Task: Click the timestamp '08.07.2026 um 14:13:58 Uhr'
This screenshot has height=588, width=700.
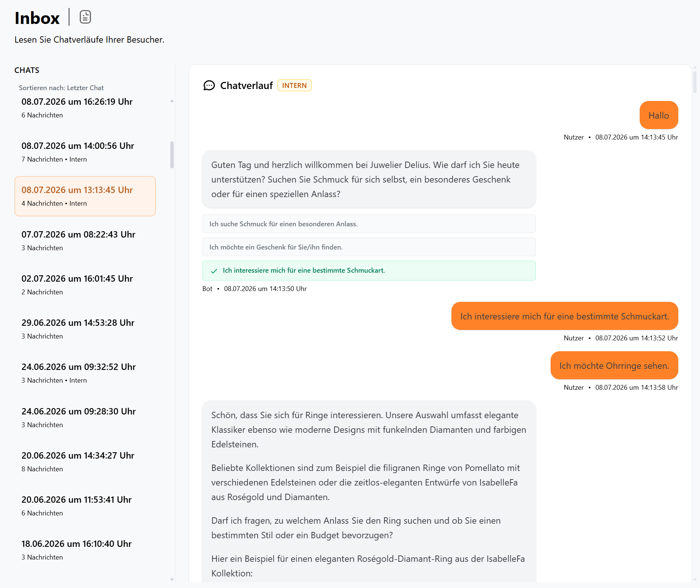Action: tap(636, 388)
